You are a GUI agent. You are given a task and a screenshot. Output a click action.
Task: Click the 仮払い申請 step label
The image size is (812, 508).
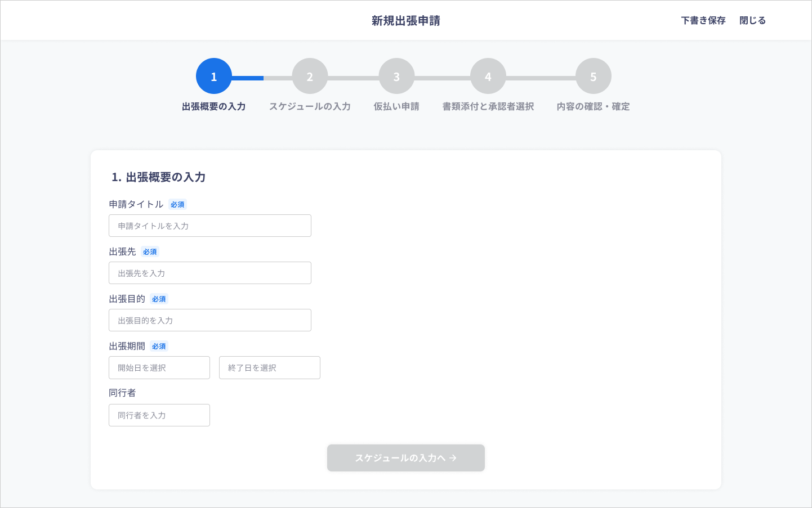click(396, 106)
